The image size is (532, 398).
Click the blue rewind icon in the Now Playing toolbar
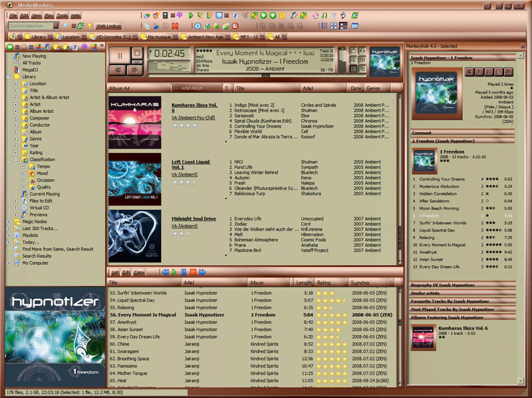[165, 272]
